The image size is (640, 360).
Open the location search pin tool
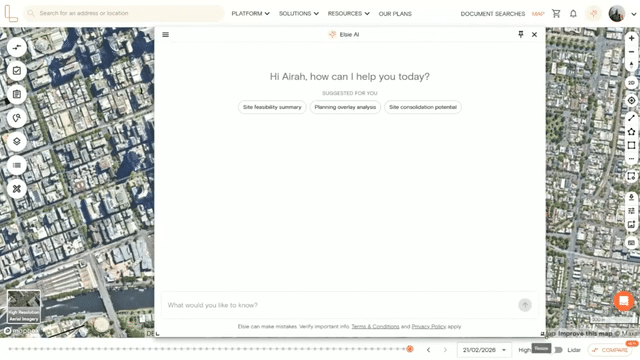pos(17,118)
